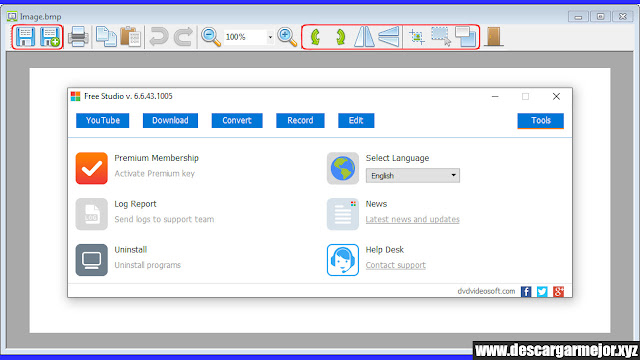Copy the image to the clipboard
The width and height of the screenshot is (640, 360).
pos(106,37)
